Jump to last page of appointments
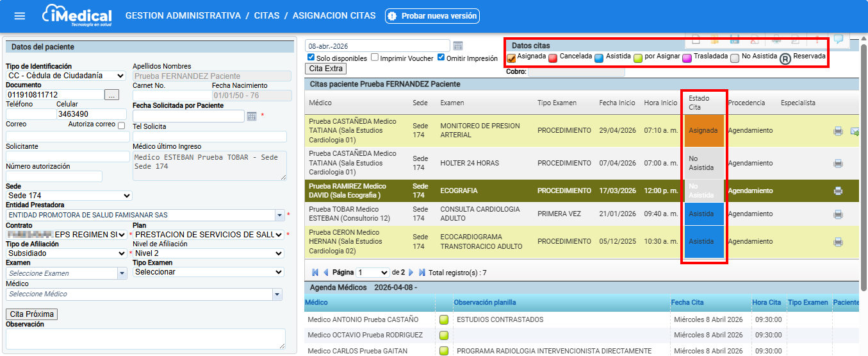Viewport: 868px width, 356px height. pos(422,273)
